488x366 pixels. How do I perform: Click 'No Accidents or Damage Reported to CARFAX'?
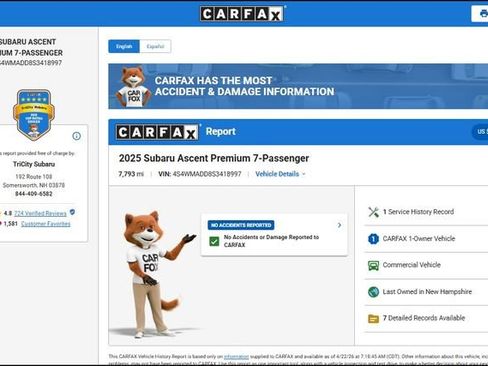271,241
